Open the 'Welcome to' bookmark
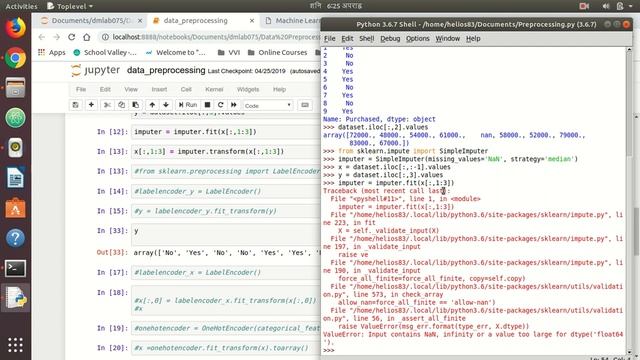640x360 pixels. pos(176,53)
